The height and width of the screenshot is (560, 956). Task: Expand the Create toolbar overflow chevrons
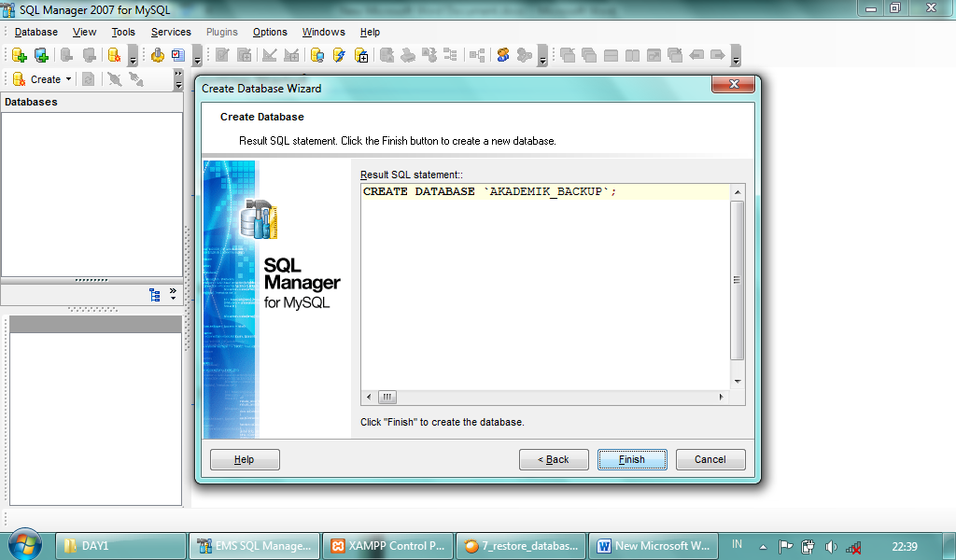(178, 79)
